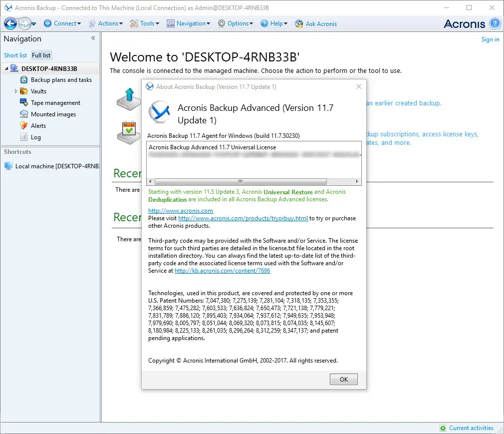Select Vaults in the navigation tree
504x434 pixels.
point(38,91)
